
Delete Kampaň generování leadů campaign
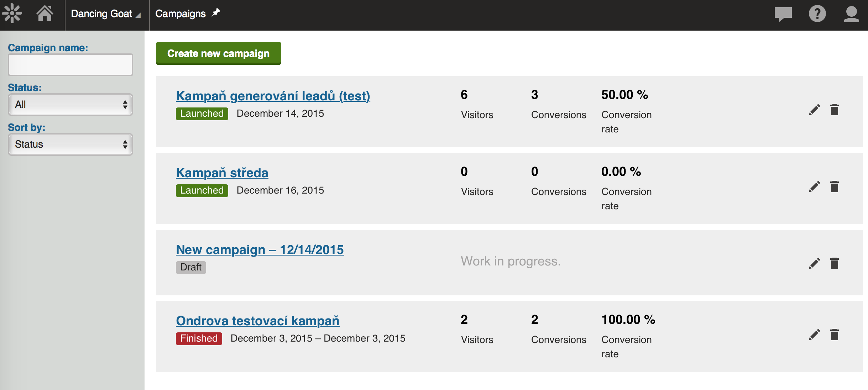[x=835, y=110]
